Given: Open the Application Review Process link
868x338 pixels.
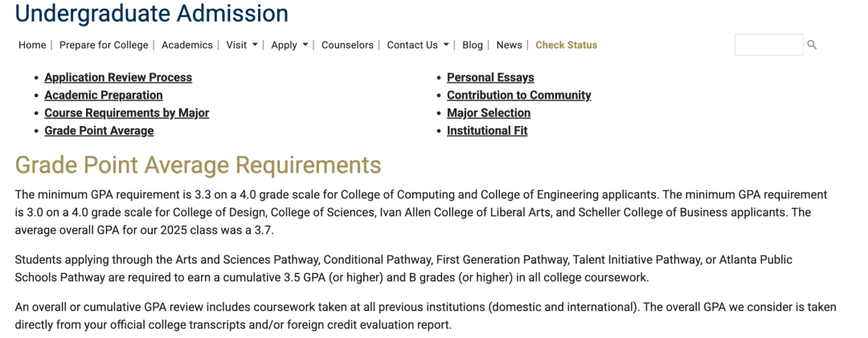Looking at the screenshot, I should pos(118,78).
